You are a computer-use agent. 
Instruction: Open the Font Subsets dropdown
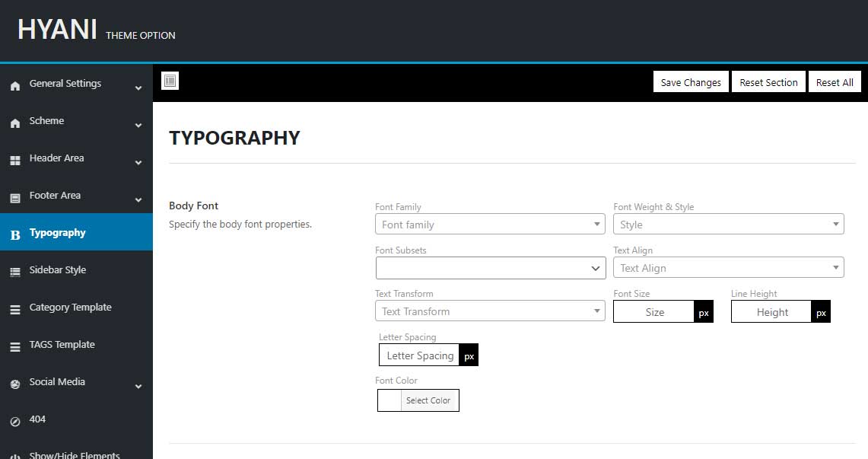click(x=491, y=268)
